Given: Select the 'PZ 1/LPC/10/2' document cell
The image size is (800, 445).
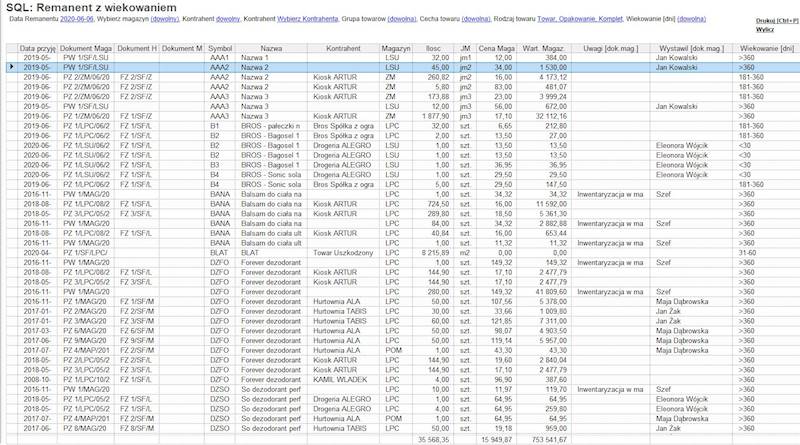Looking at the screenshot, I should pos(87,380).
